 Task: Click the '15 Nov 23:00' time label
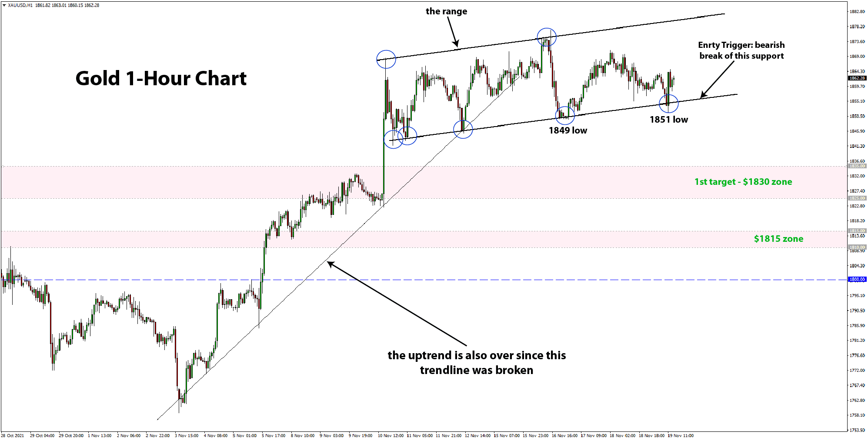pyautogui.click(x=535, y=436)
